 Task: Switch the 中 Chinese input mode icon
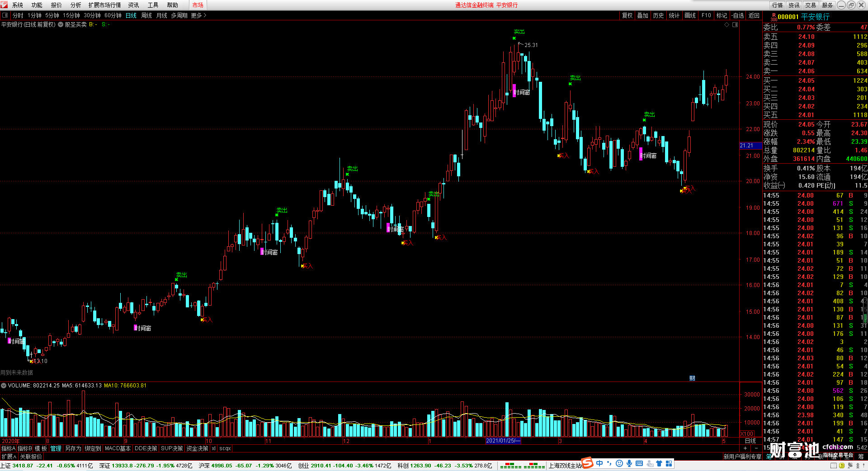tap(599, 463)
